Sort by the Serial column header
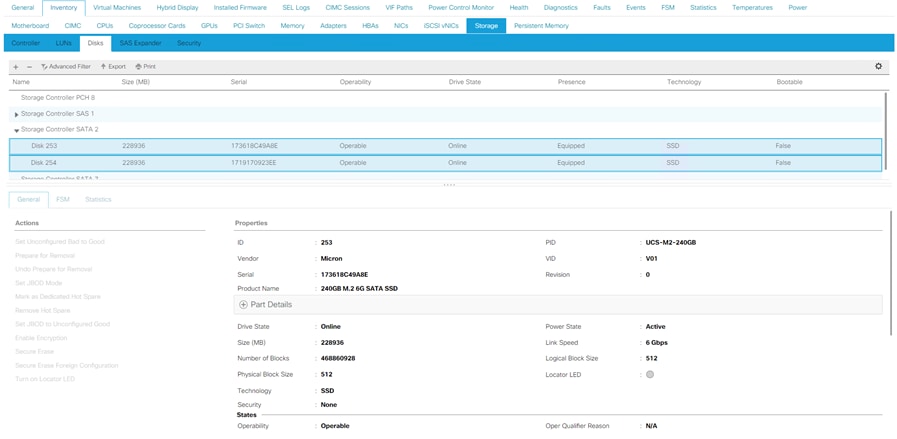The width and height of the screenshot is (897, 439). coord(239,82)
